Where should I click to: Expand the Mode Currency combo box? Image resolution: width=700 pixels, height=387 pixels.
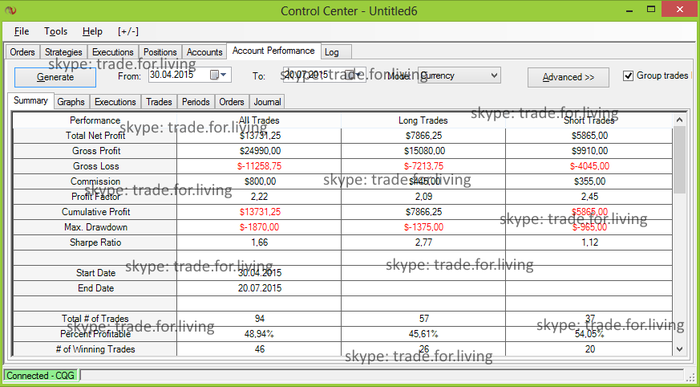459,75
